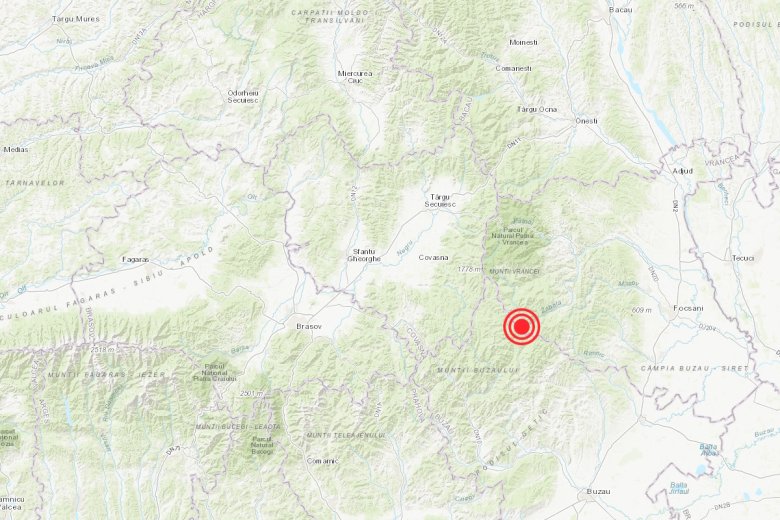The image size is (780, 520).
Task: Select the Buzau city label
Action: pyautogui.click(x=598, y=491)
